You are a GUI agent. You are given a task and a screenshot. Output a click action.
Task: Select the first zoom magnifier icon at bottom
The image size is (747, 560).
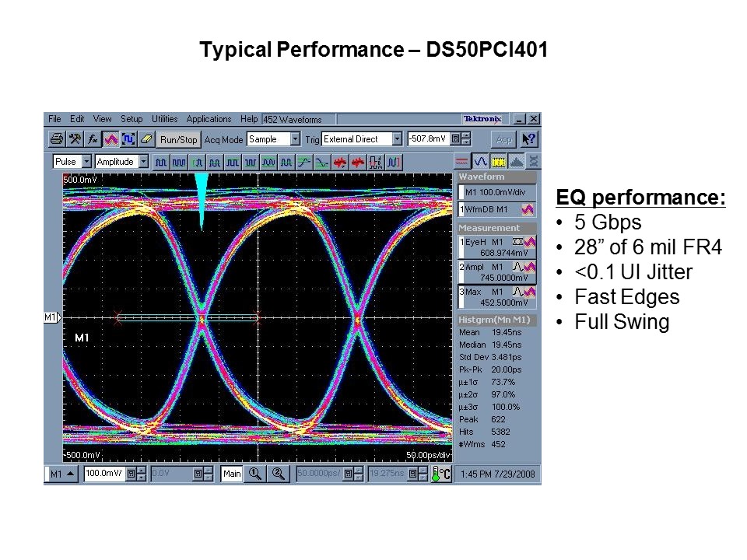(x=254, y=474)
